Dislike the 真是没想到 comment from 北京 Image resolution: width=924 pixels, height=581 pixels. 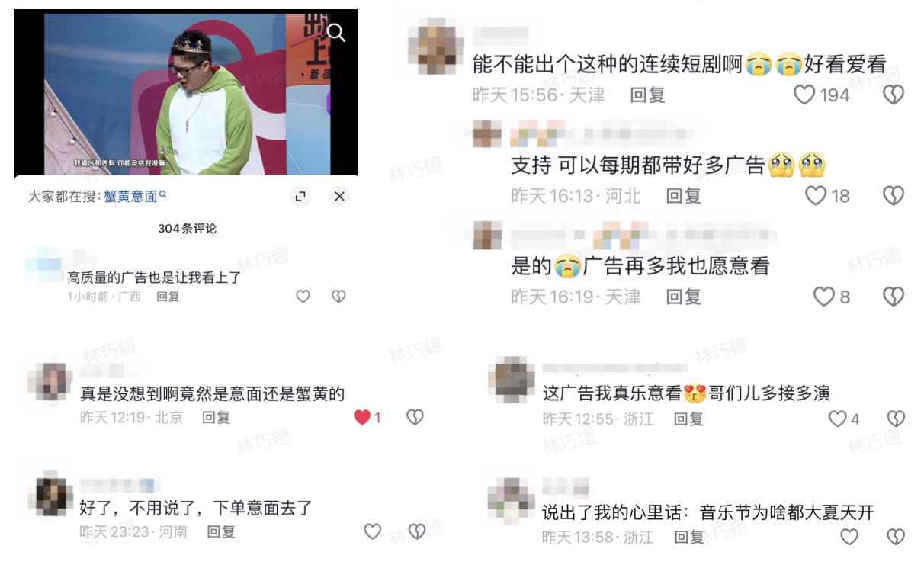[415, 417]
